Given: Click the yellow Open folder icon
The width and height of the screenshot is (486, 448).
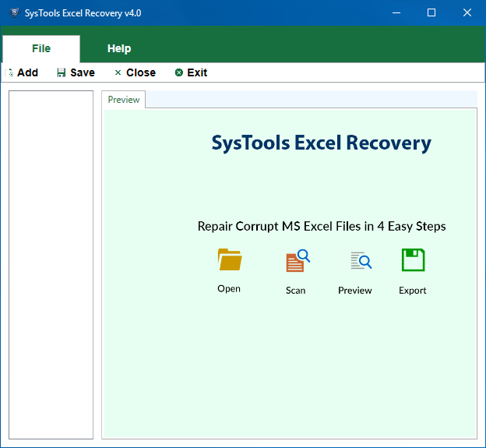Looking at the screenshot, I should pos(230,259).
